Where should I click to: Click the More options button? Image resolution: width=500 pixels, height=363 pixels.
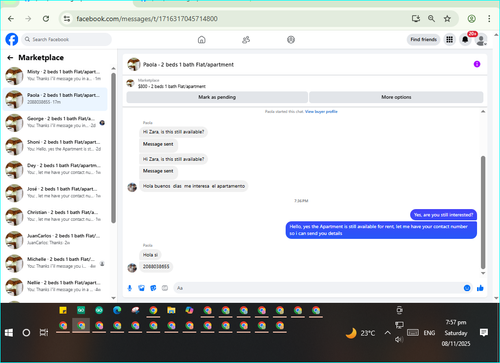click(396, 97)
